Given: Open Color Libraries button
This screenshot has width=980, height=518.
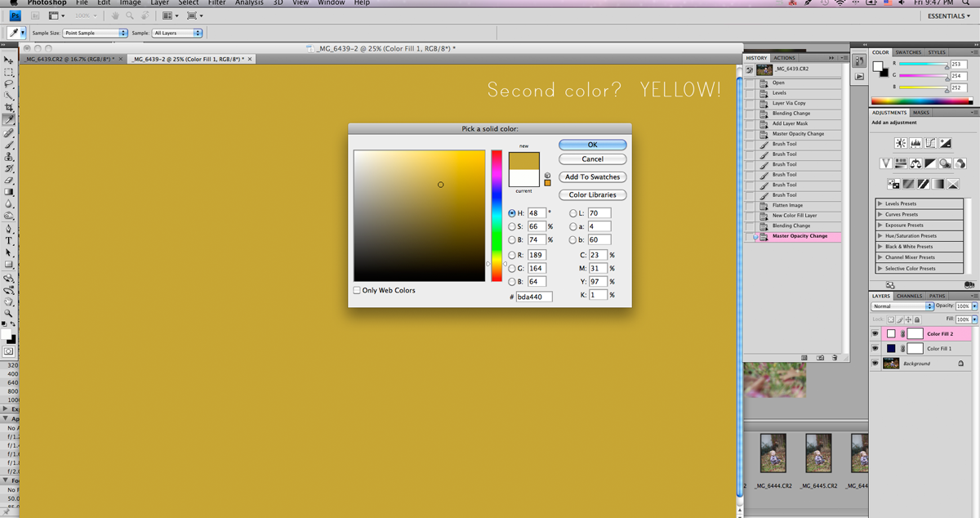Looking at the screenshot, I should [593, 194].
